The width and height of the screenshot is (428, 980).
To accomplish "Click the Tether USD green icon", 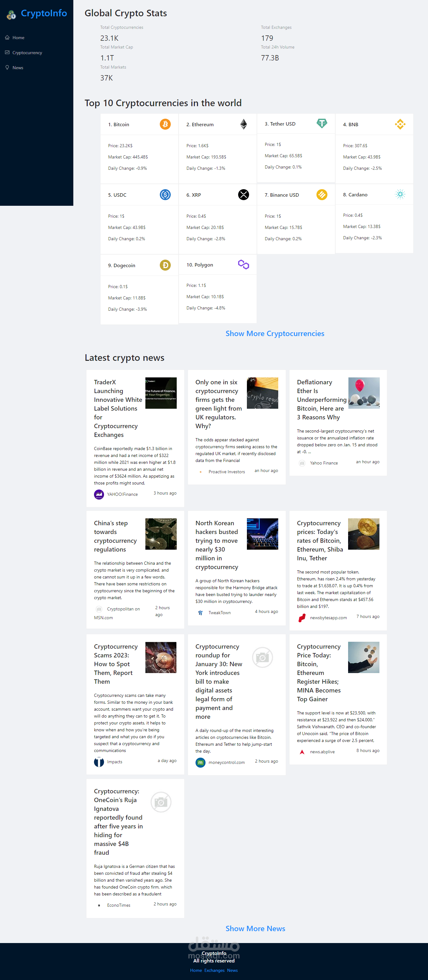I will click(x=322, y=123).
